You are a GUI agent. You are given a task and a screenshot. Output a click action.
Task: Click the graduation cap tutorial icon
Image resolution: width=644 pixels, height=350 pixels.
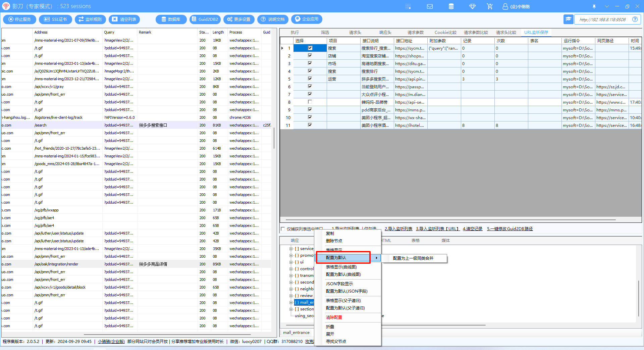point(568,19)
